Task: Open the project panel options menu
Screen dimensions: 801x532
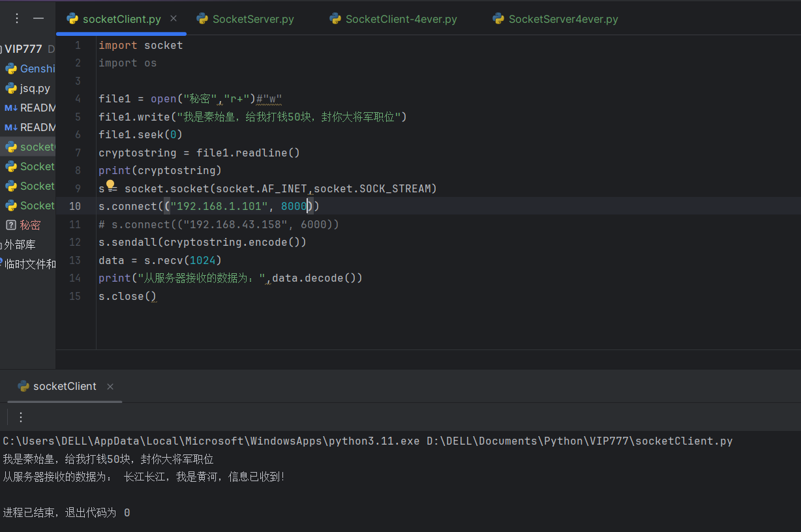Action: 17,18
